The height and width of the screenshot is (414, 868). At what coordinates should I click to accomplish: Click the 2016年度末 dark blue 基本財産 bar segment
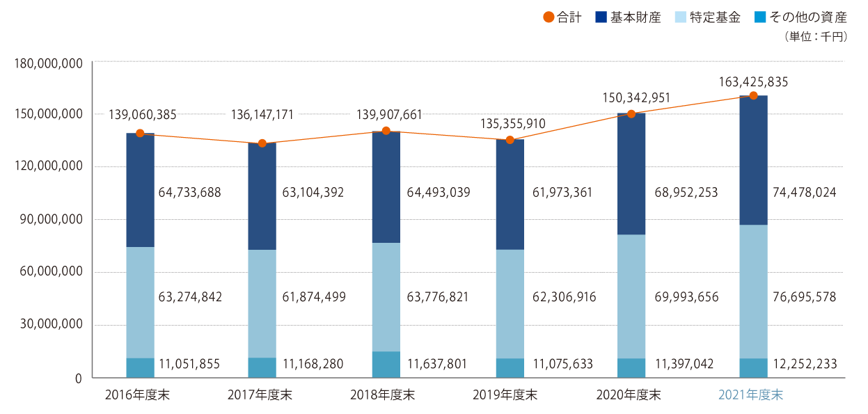click(140, 190)
